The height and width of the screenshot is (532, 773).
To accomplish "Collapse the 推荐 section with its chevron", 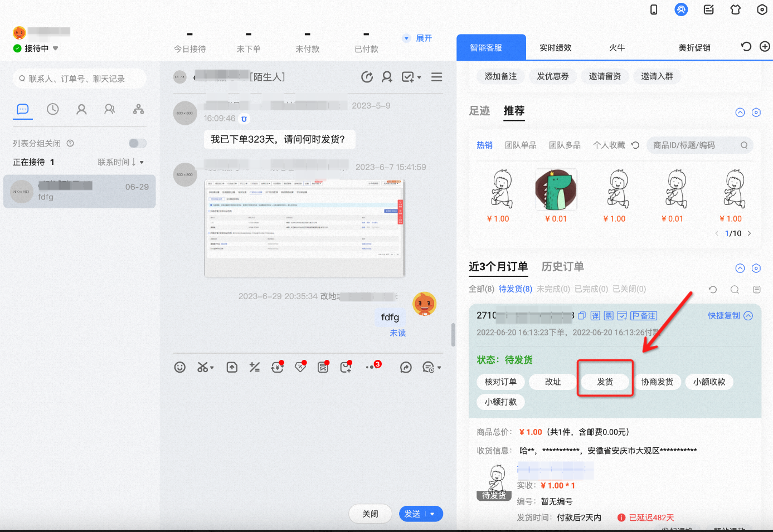I will point(740,113).
